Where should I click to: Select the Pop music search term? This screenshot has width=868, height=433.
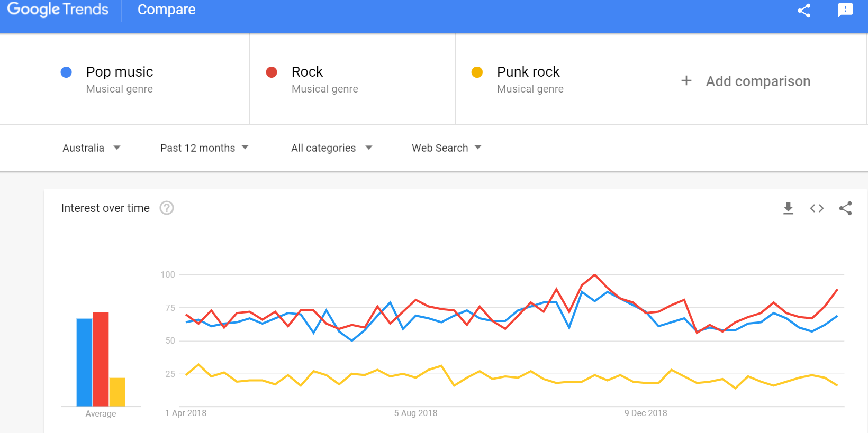tap(120, 72)
